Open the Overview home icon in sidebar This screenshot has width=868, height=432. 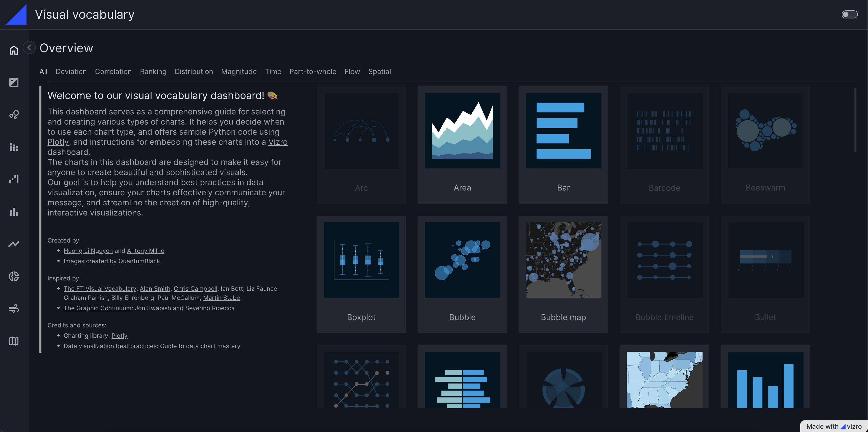coord(14,50)
